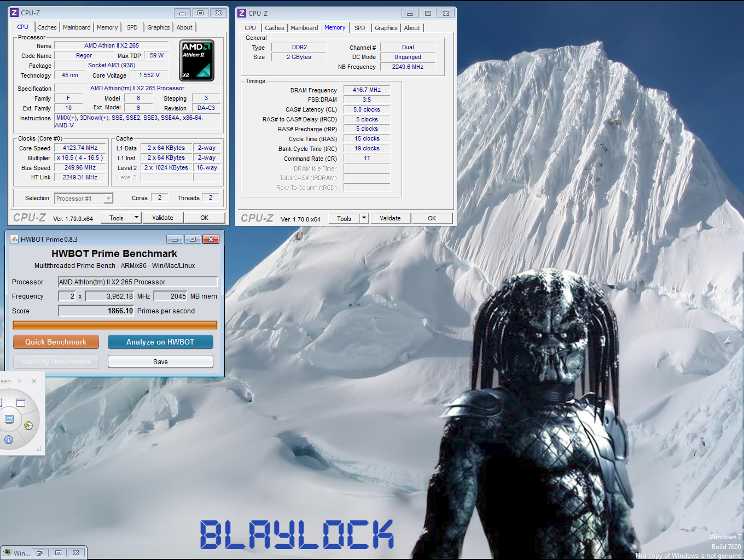Click Save in HWBOT Prime

[x=160, y=361]
